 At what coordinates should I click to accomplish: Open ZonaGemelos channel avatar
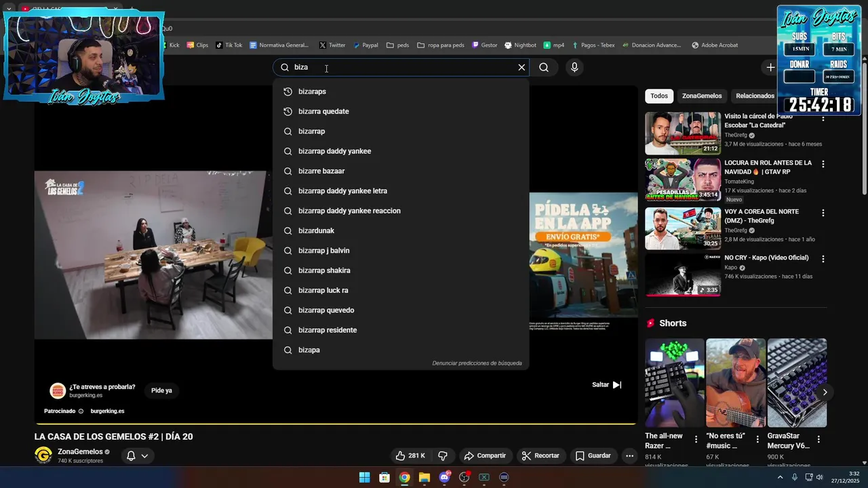tap(43, 455)
